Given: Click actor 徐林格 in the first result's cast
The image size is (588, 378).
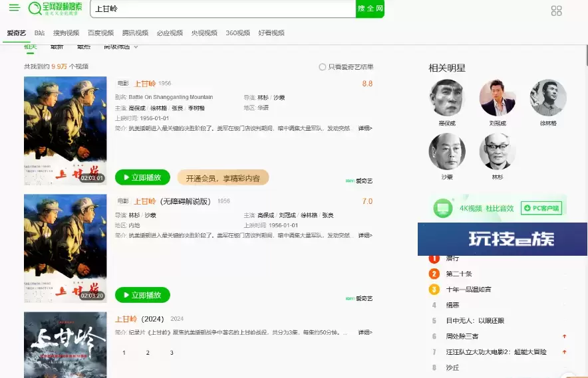Looking at the screenshot, I should tap(158, 108).
